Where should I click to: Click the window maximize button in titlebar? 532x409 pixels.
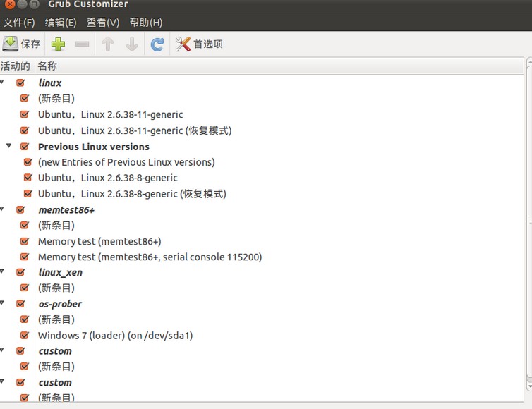point(35,4)
